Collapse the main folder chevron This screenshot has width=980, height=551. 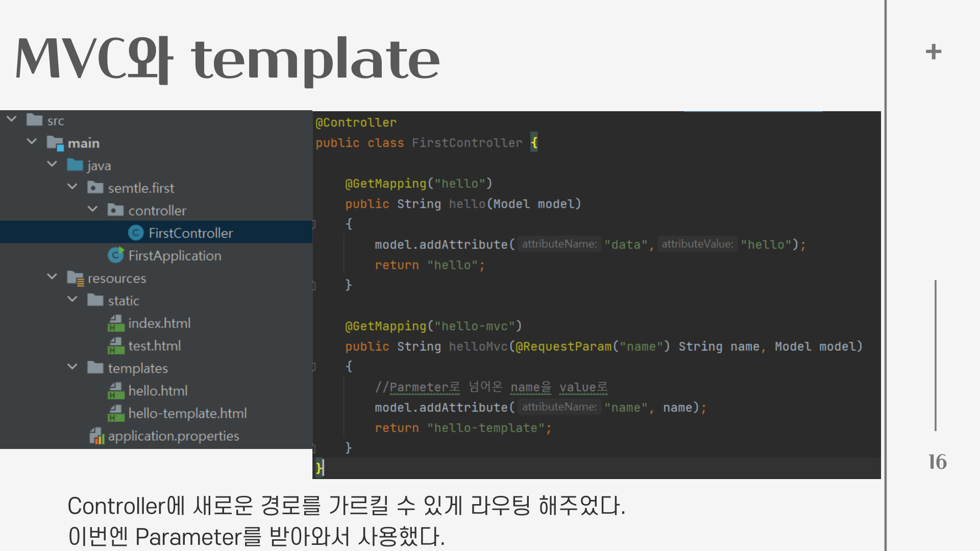(x=32, y=142)
